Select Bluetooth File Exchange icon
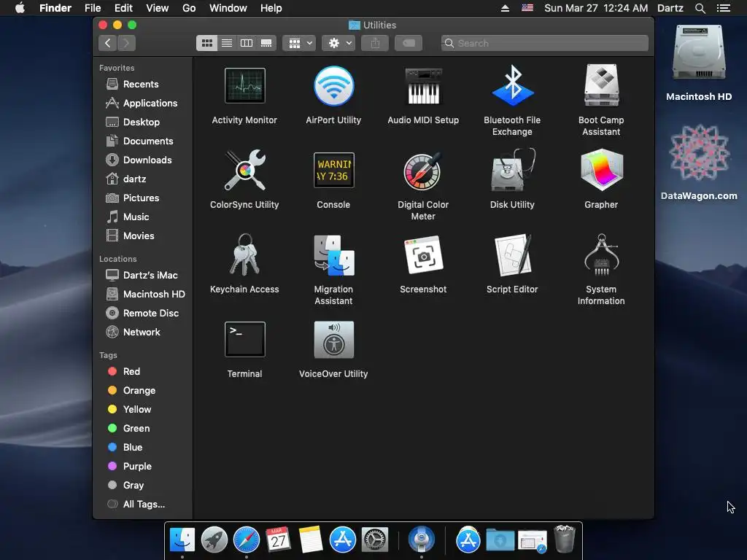Screen dimensions: 747x560 pyautogui.click(x=512, y=86)
